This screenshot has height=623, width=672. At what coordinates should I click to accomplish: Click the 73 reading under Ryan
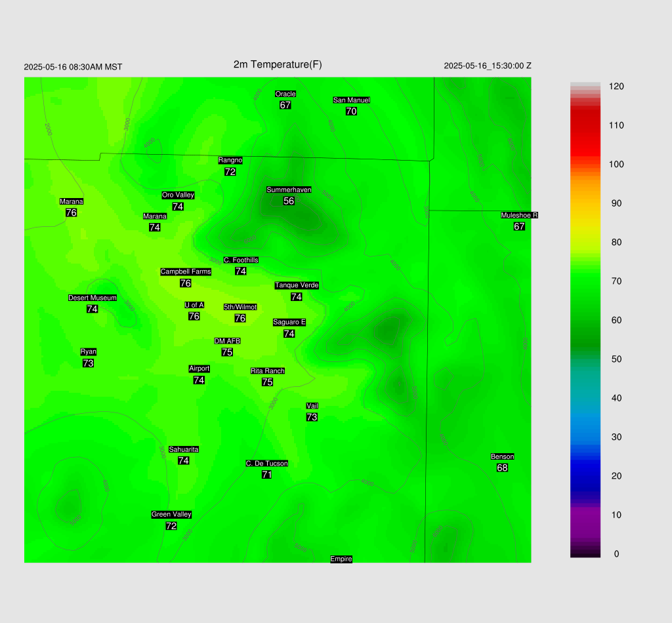[x=89, y=363]
